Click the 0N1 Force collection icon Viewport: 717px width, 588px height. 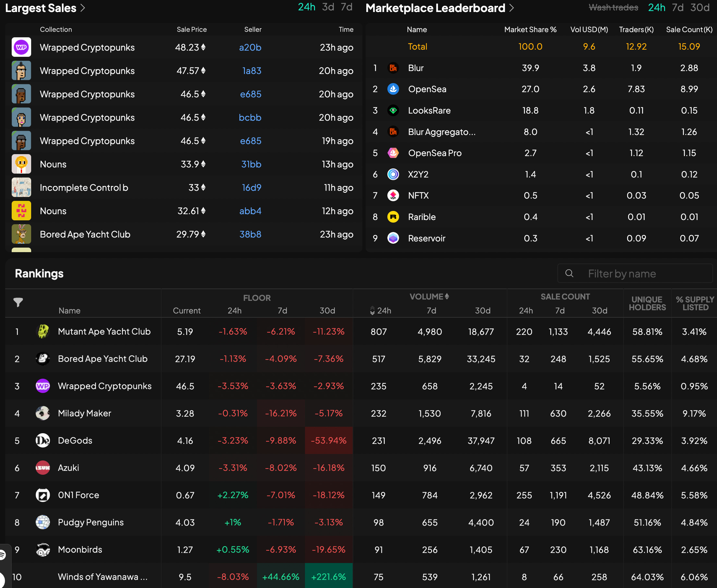click(43, 495)
